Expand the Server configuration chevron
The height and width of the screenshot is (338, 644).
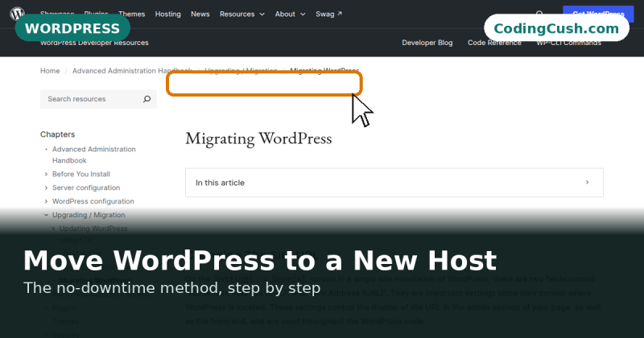tap(46, 188)
